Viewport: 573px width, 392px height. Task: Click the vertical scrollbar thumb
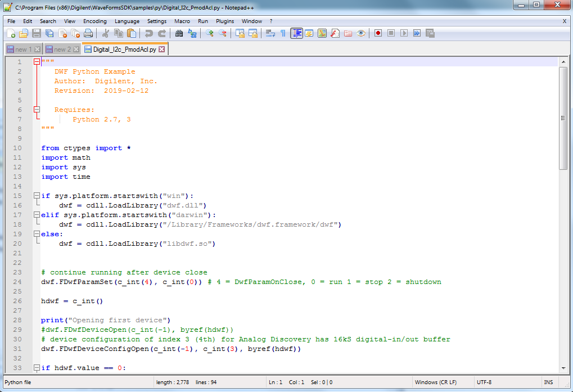pos(563,118)
